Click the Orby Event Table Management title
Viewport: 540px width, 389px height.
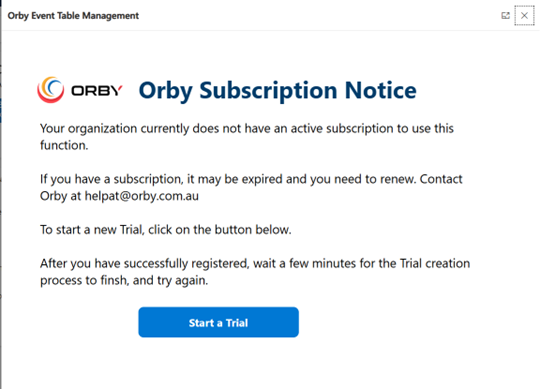[x=73, y=16]
